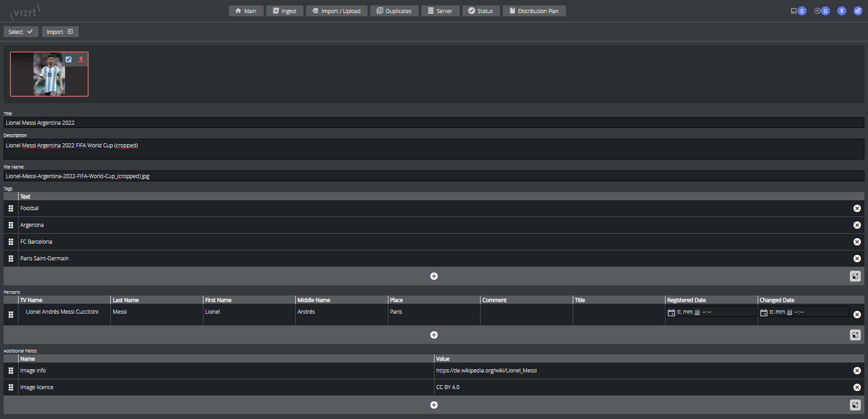Edit the Title input field
Screen dimensions: 868x419
(434, 122)
